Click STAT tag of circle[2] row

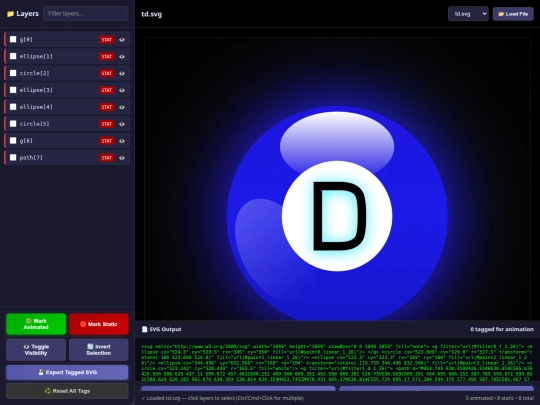pos(107,73)
